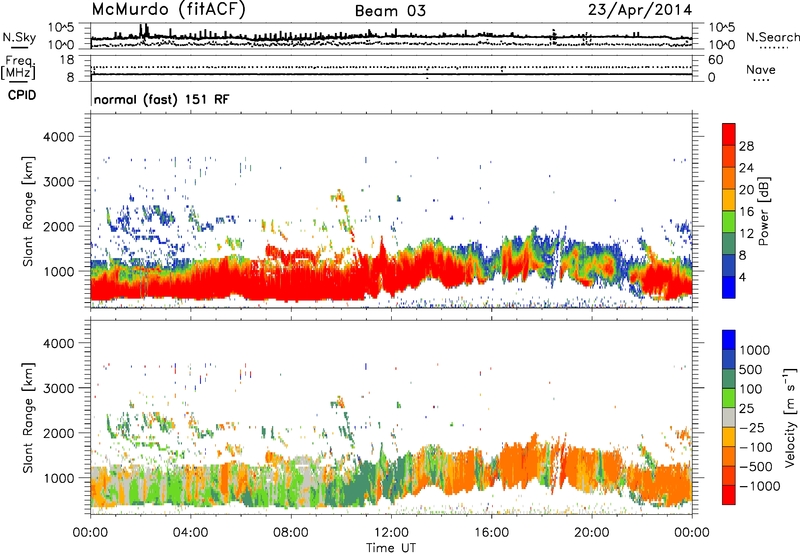Select the N.Sky legend label

pyautogui.click(x=19, y=37)
